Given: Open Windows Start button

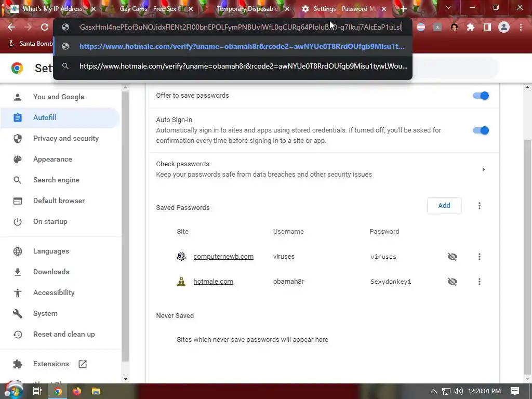Looking at the screenshot, I should [14, 391].
